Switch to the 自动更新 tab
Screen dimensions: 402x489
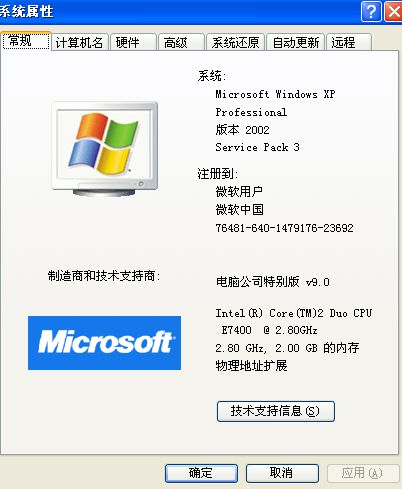[295, 43]
